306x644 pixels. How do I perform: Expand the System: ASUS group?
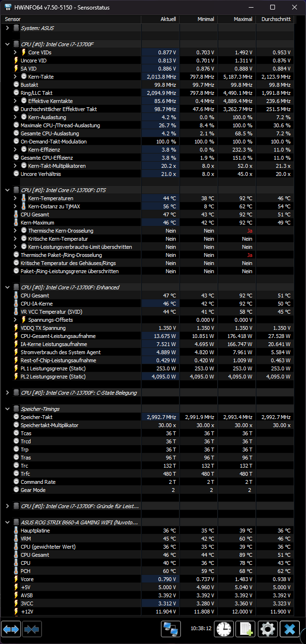tap(7, 28)
